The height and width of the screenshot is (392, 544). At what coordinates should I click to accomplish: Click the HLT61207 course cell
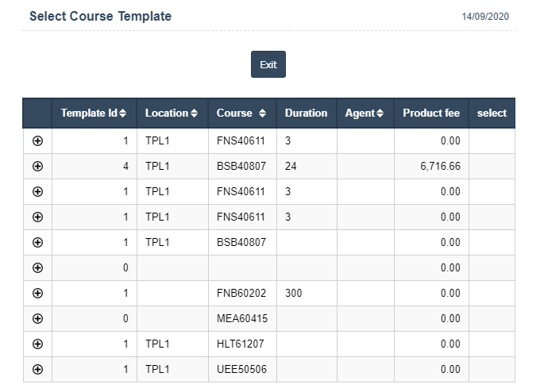[x=241, y=344]
